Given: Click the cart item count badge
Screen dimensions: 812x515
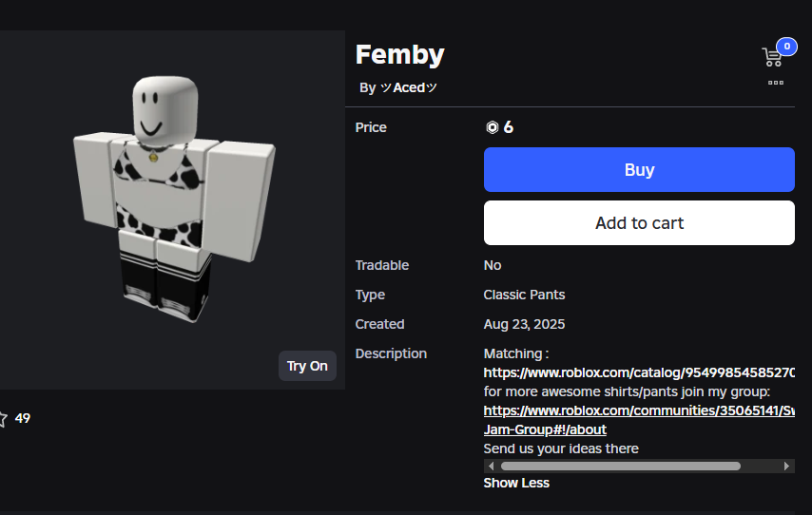Looking at the screenshot, I should coord(786,47).
